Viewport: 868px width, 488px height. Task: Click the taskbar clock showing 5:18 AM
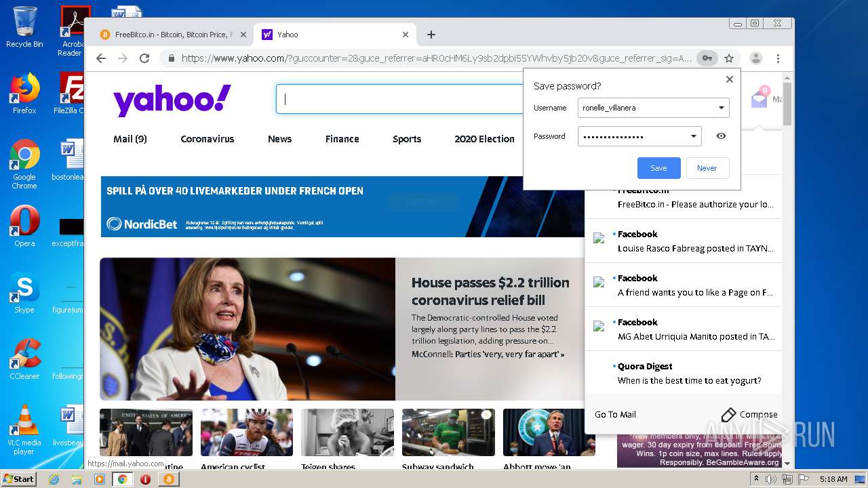833,479
